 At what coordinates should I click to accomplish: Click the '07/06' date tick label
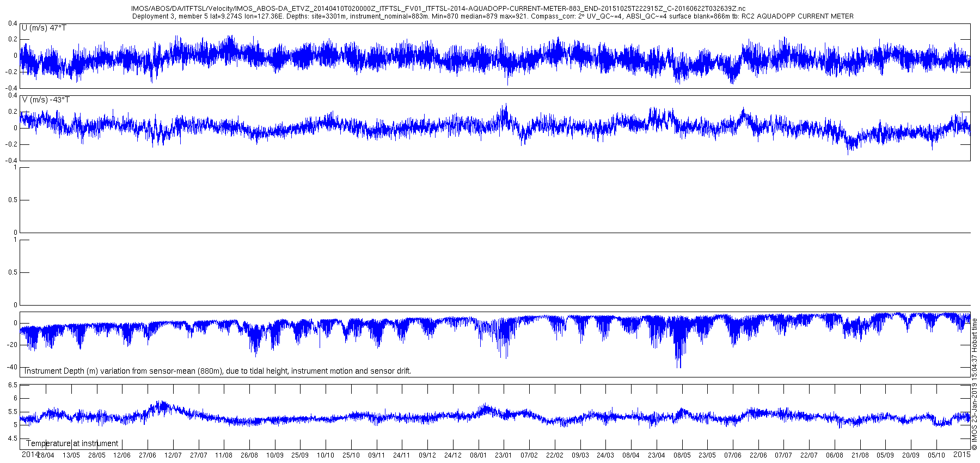(733, 455)
